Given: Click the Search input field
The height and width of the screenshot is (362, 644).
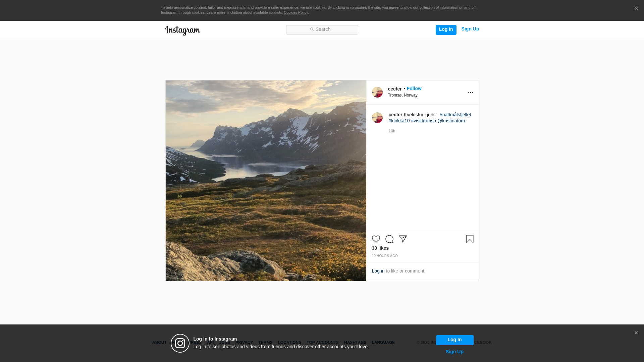Looking at the screenshot, I should pyautogui.click(x=322, y=29).
